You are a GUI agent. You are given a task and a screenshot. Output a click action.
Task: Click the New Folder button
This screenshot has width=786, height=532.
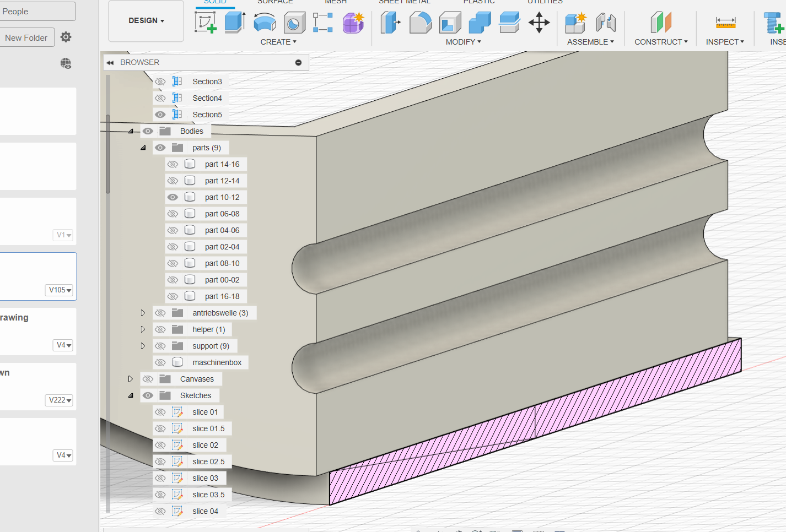point(26,37)
